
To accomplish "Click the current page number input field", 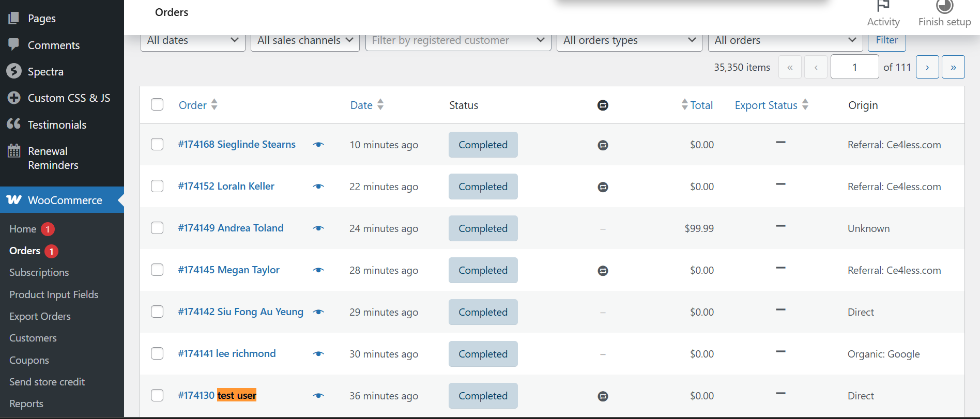I will click(x=854, y=67).
